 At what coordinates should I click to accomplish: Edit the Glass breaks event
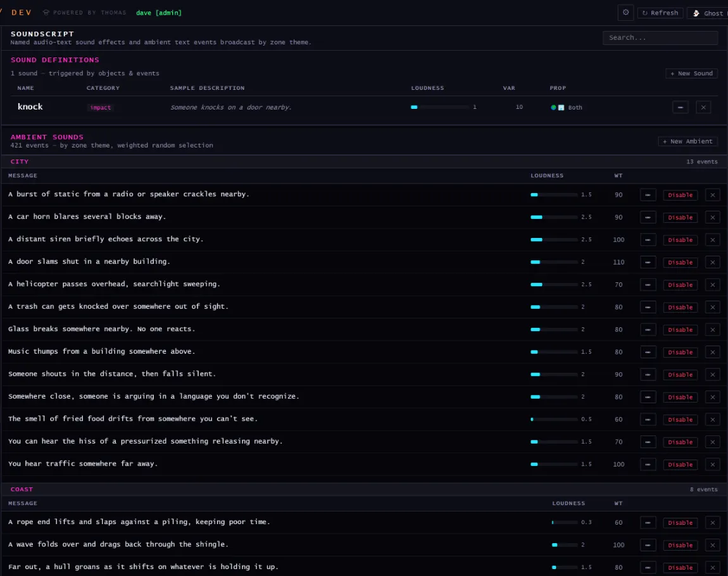coord(648,330)
